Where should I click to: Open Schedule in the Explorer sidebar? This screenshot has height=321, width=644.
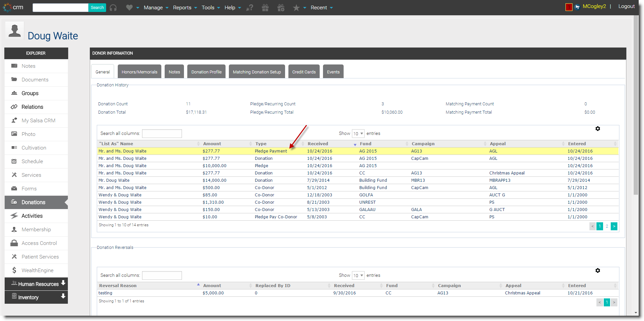[36, 161]
